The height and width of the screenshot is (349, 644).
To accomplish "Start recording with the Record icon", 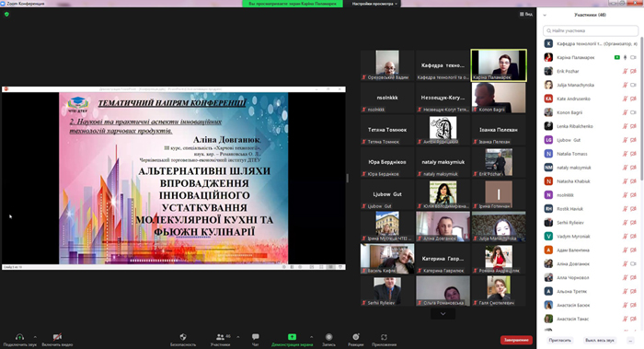I will [x=328, y=337].
